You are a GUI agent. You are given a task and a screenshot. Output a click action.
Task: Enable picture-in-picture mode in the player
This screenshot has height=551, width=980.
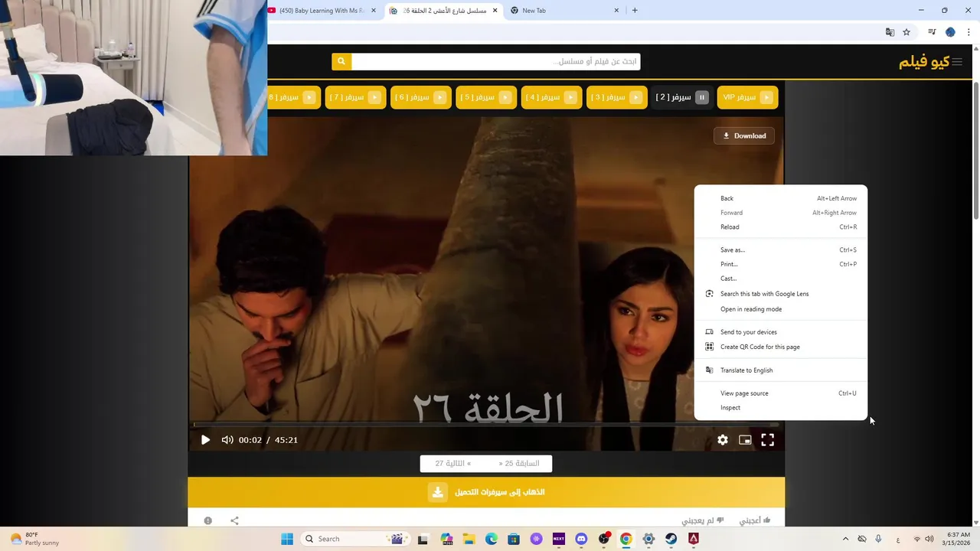click(745, 440)
